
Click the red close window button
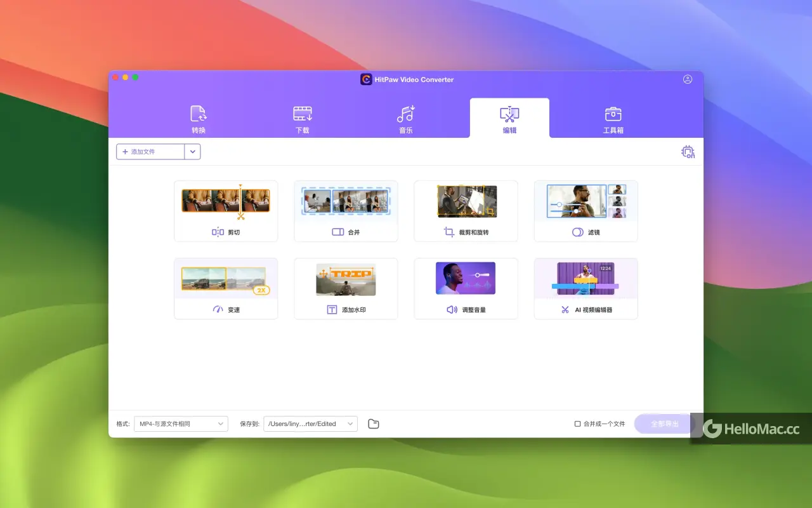point(115,77)
